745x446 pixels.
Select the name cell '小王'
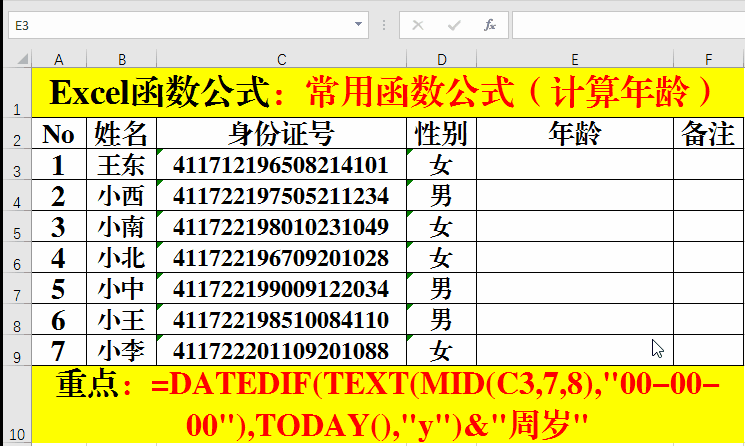click(x=122, y=319)
